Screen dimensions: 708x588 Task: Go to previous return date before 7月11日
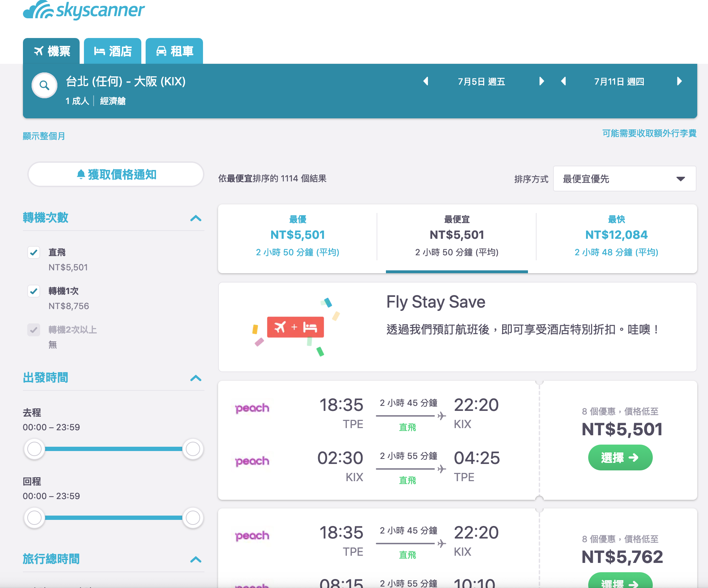pos(563,81)
